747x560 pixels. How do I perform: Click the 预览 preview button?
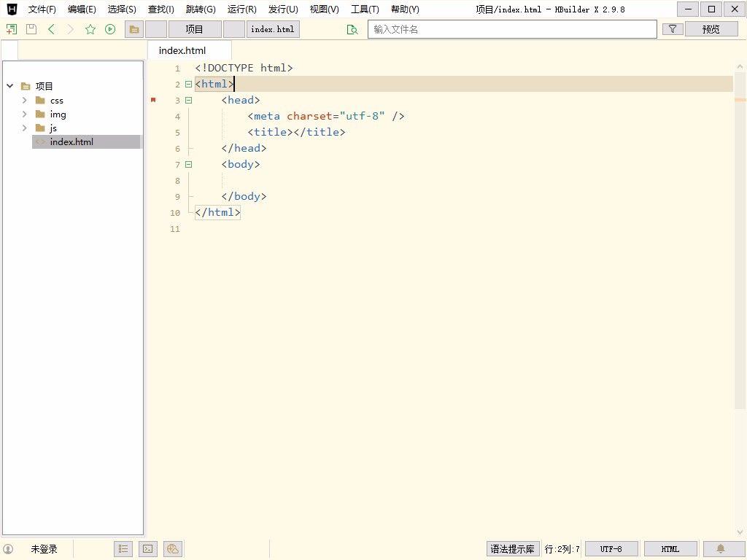coord(711,29)
